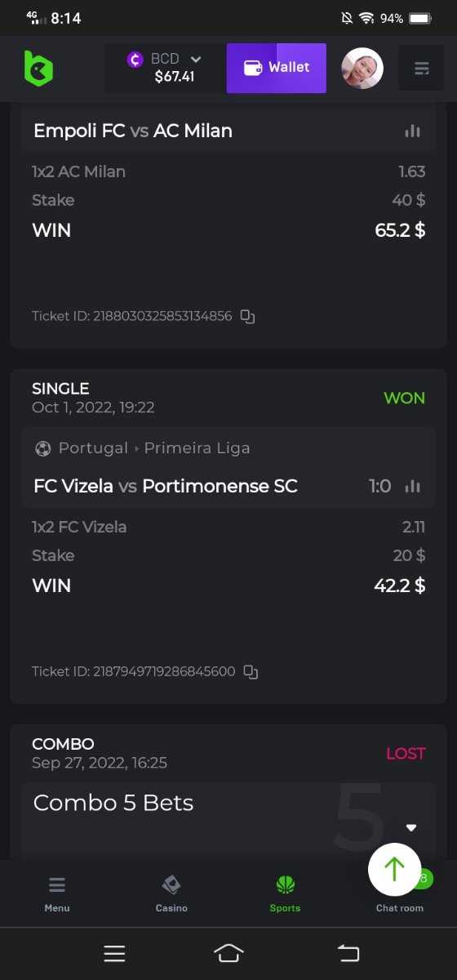Viewport: 457px width, 980px height.
Task: Copy ticket ID ending 134856
Action: click(248, 316)
